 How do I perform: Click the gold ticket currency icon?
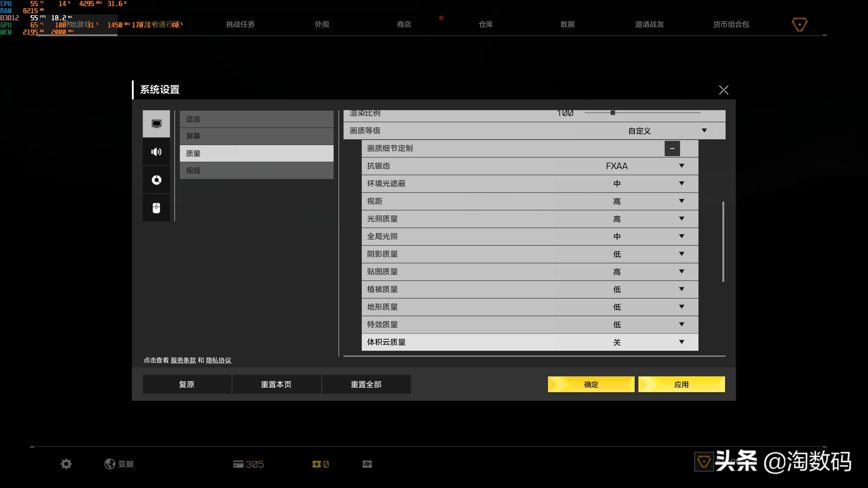coord(316,464)
